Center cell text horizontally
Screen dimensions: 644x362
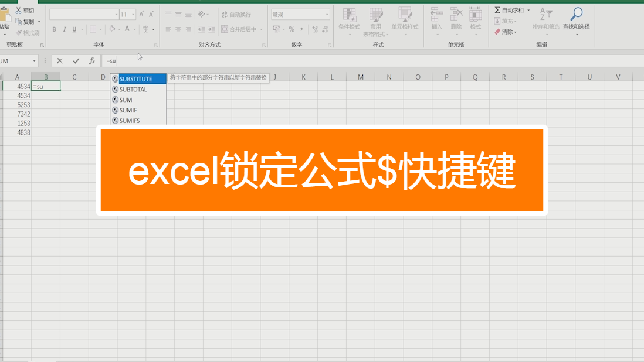[178, 29]
